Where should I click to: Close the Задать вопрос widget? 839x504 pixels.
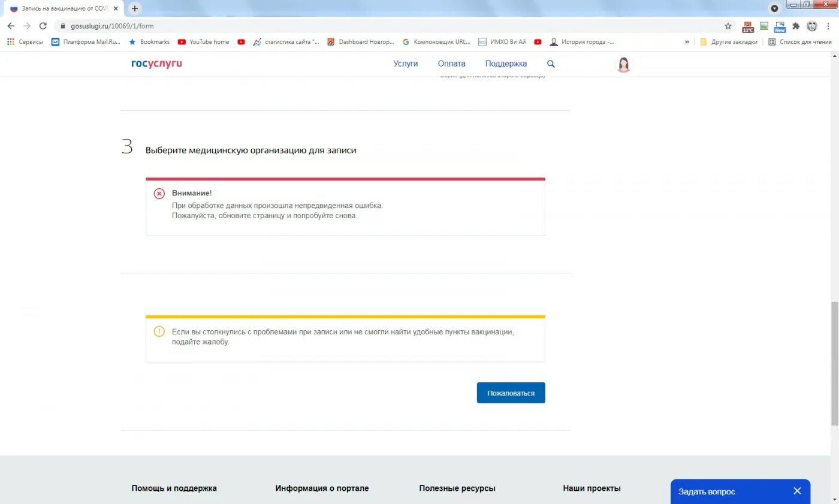(x=797, y=491)
